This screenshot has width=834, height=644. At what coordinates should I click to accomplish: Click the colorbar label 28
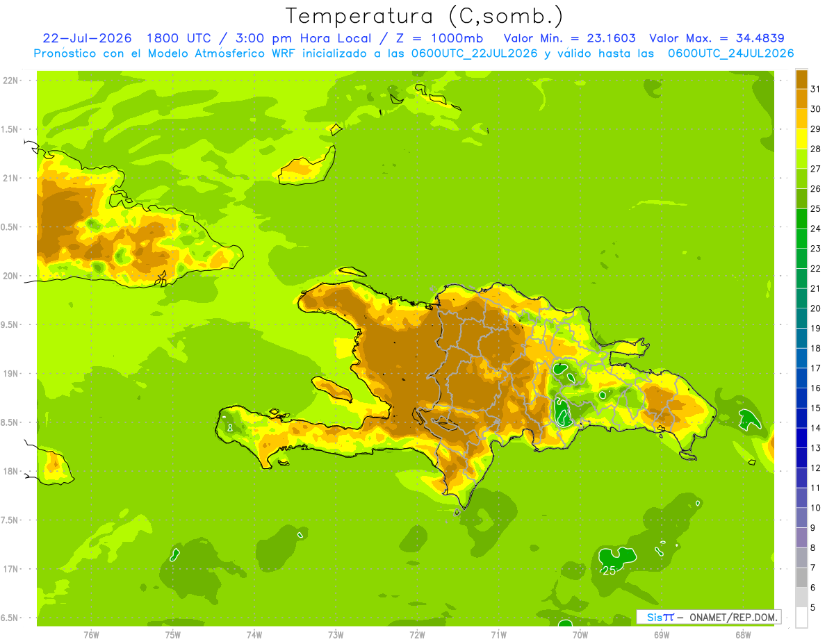point(815,149)
